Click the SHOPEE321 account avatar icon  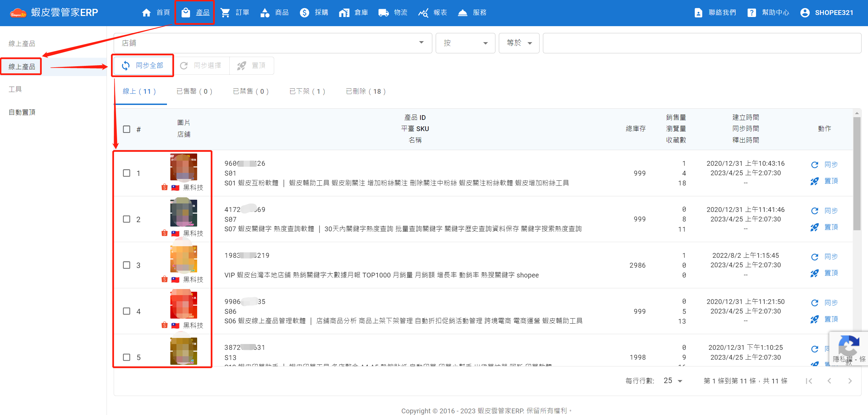click(x=805, y=13)
